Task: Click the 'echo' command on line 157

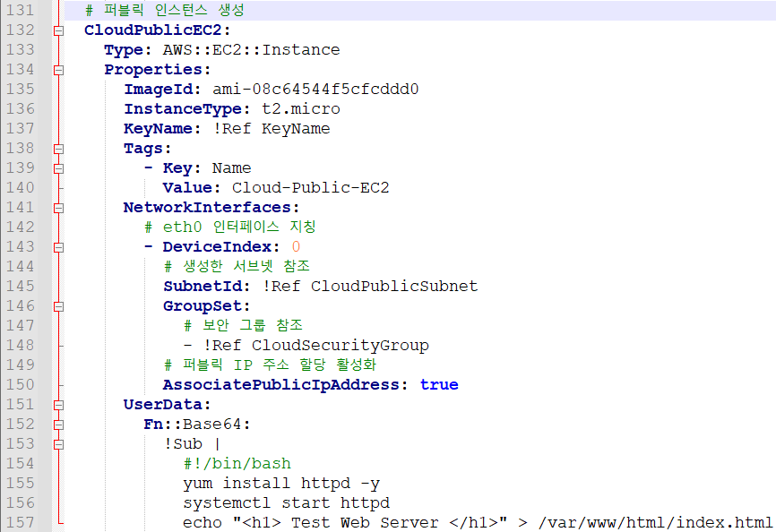Action: tap(202, 523)
